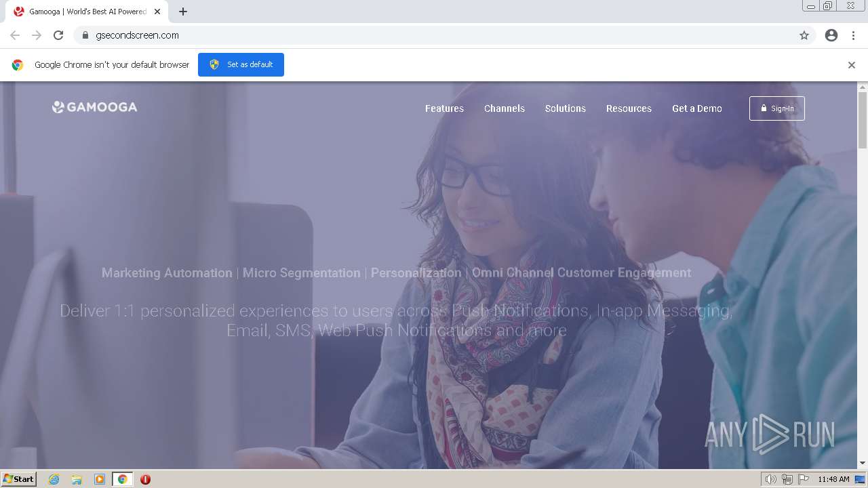Click the Chrome taskbar icon
This screenshot has height=488, width=868.
[122, 479]
